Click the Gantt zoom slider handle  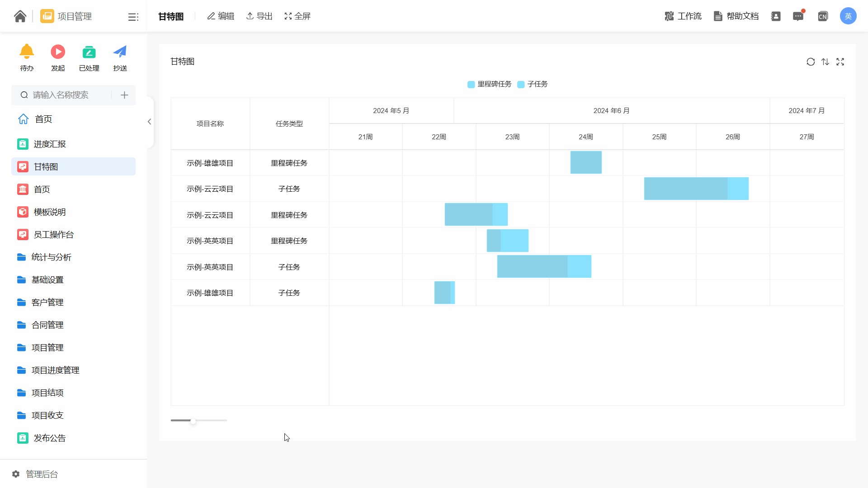[193, 421]
